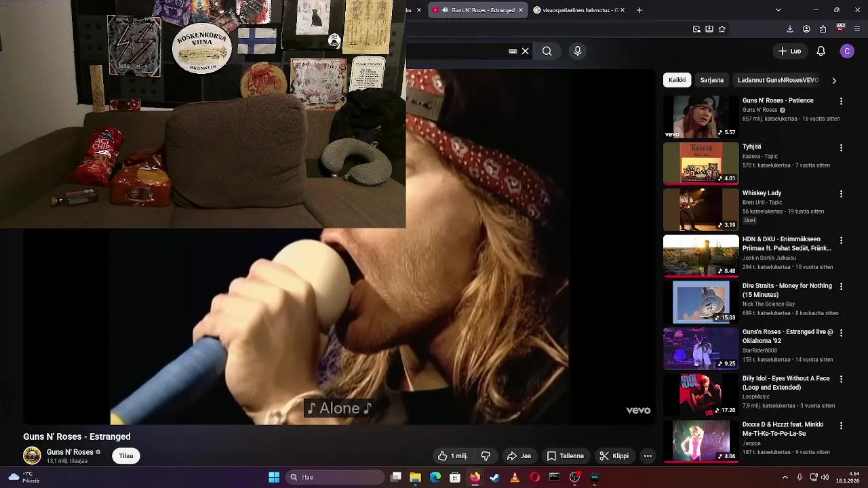Click the install app icon in address bar
The image size is (868, 488).
[709, 29]
